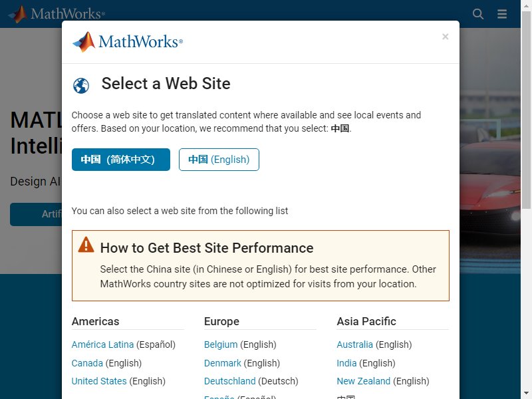Go to the Australia site link
Viewport: 532px width, 399px height.
coord(354,344)
